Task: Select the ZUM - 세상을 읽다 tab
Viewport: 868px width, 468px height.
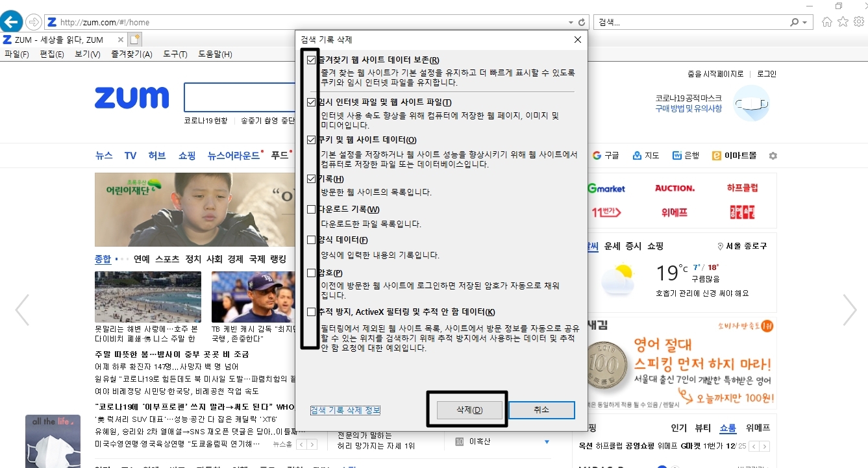Action: point(63,40)
